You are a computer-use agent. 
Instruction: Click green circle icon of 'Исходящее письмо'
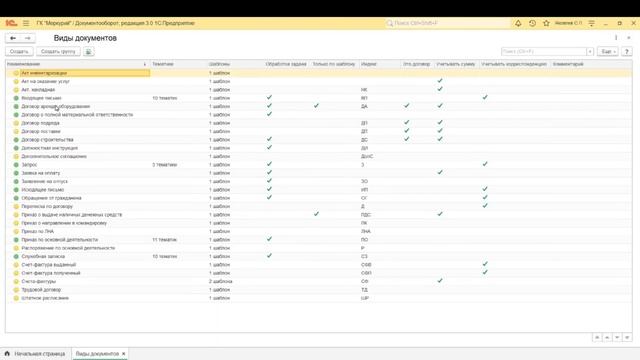[x=16, y=190]
